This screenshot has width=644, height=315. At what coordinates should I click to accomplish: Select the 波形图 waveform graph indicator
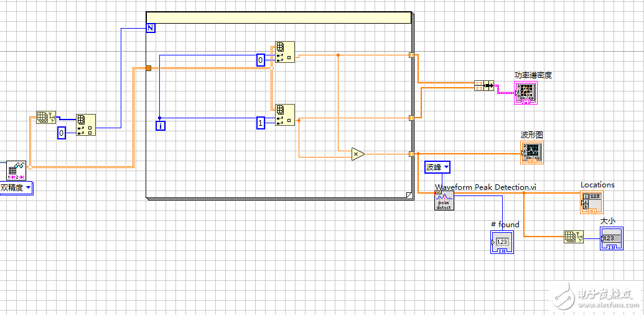coord(532,153)
